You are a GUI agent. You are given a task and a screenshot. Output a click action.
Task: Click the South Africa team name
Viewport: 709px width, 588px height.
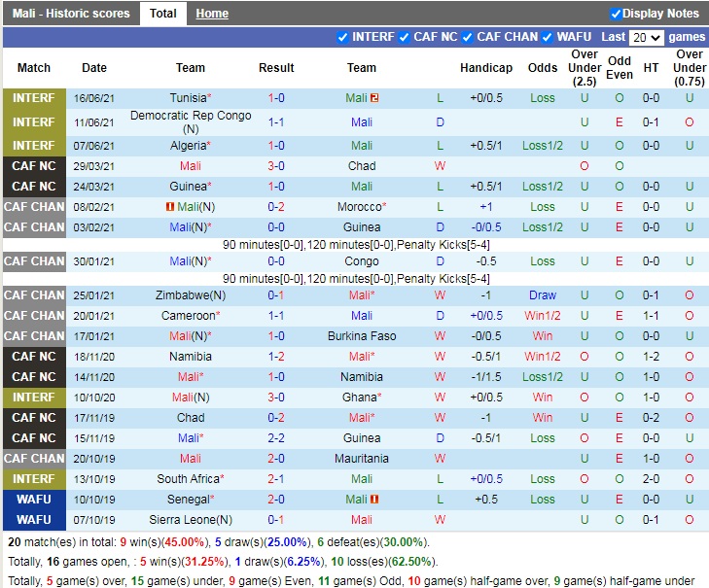(x=188, y=479)
